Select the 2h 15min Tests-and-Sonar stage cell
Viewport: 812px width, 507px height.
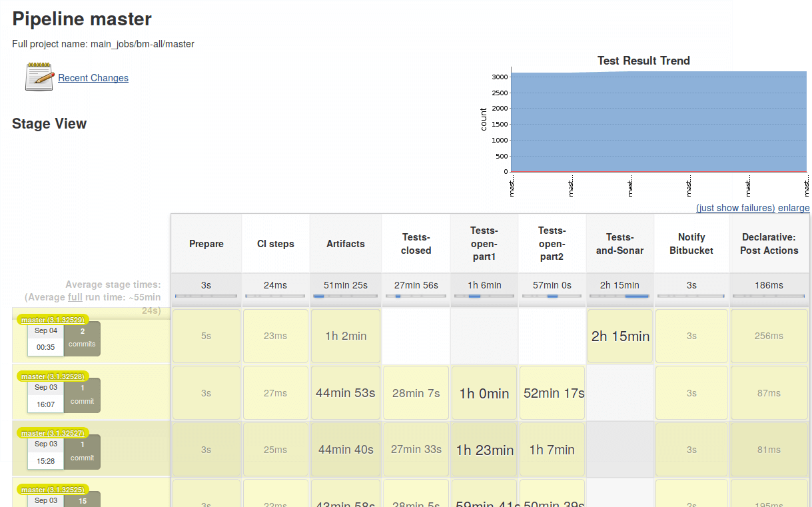coord(620,336)
